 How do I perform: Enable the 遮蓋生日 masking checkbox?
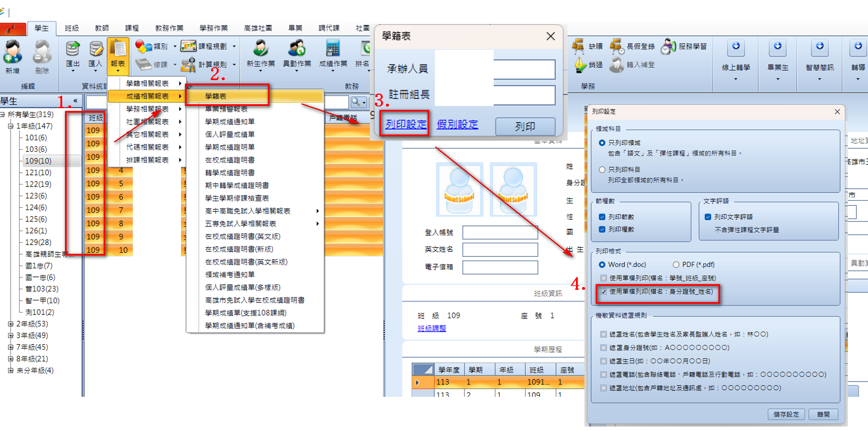point(603,362)
